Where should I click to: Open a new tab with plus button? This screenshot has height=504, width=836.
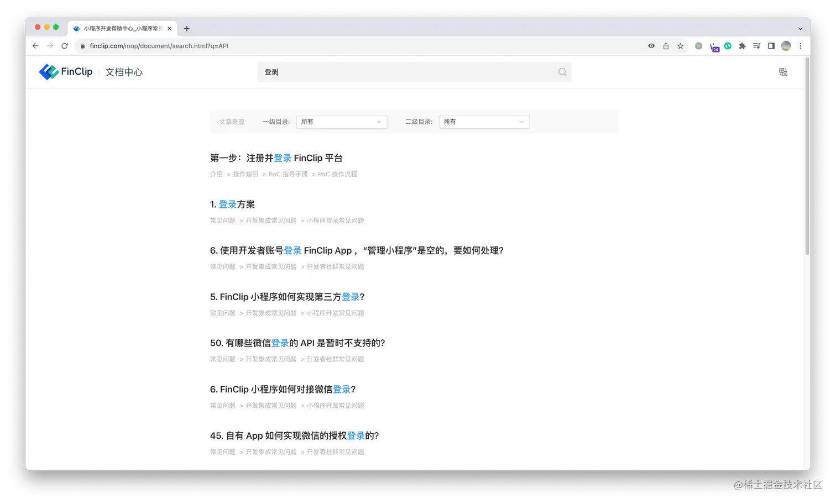(187, 29)
